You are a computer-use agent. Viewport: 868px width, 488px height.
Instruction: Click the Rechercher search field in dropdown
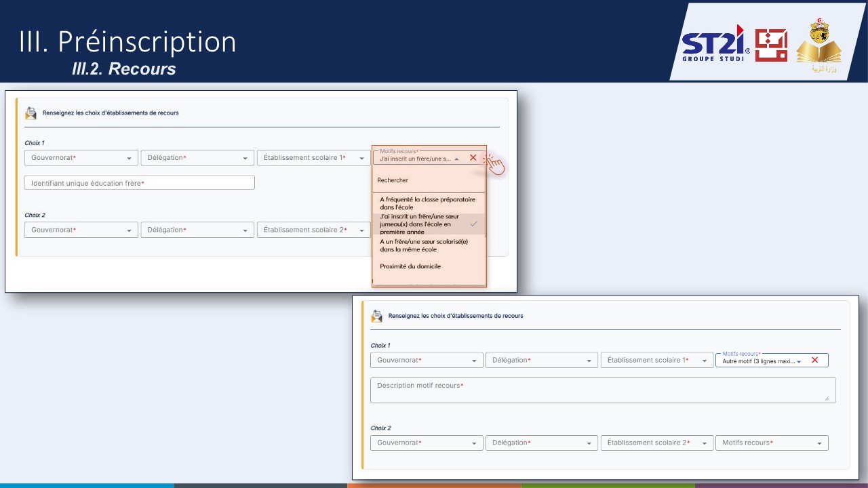click(x=429, y=180)
